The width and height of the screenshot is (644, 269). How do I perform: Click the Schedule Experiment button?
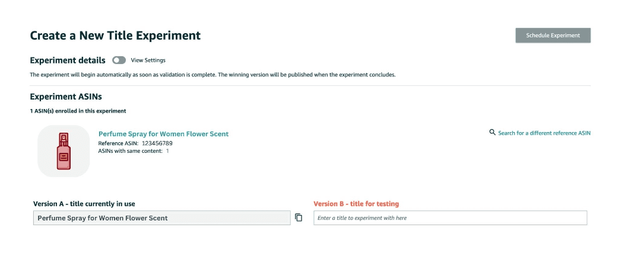tap(553, 36)
